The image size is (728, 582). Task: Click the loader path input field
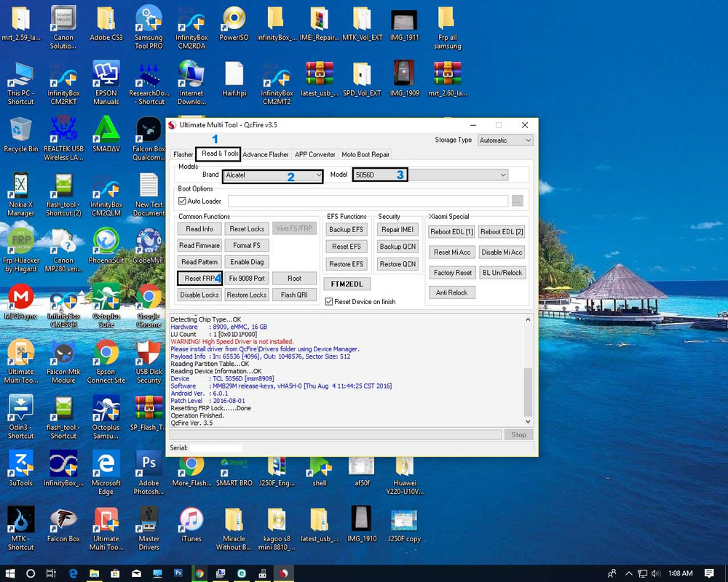point(368,201)
